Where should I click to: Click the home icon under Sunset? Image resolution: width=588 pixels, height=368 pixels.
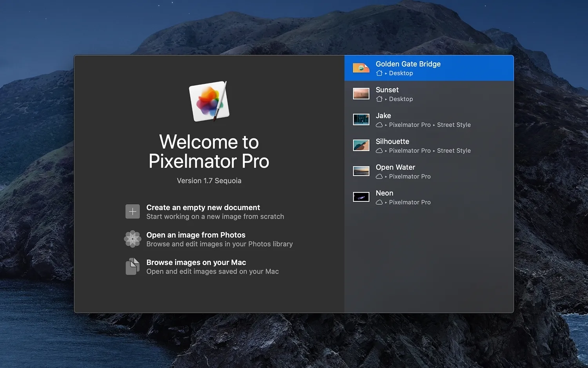379,99
